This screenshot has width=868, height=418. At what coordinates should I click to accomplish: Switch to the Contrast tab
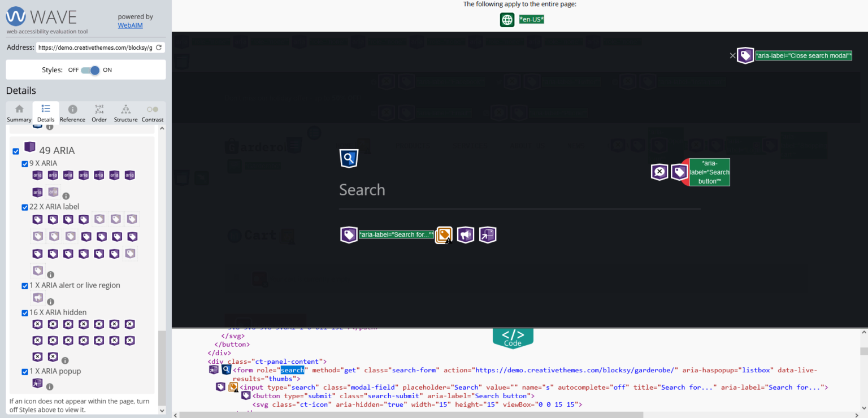click(153, 113)
